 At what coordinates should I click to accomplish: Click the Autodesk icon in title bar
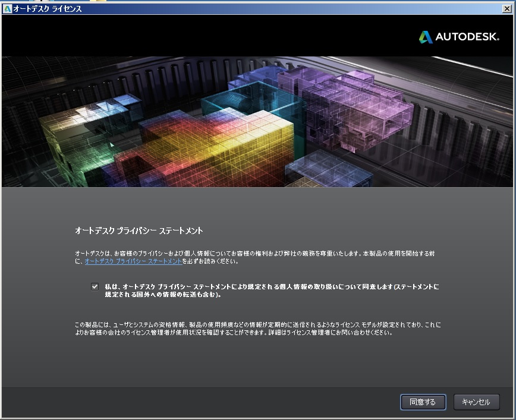(7, 9)
